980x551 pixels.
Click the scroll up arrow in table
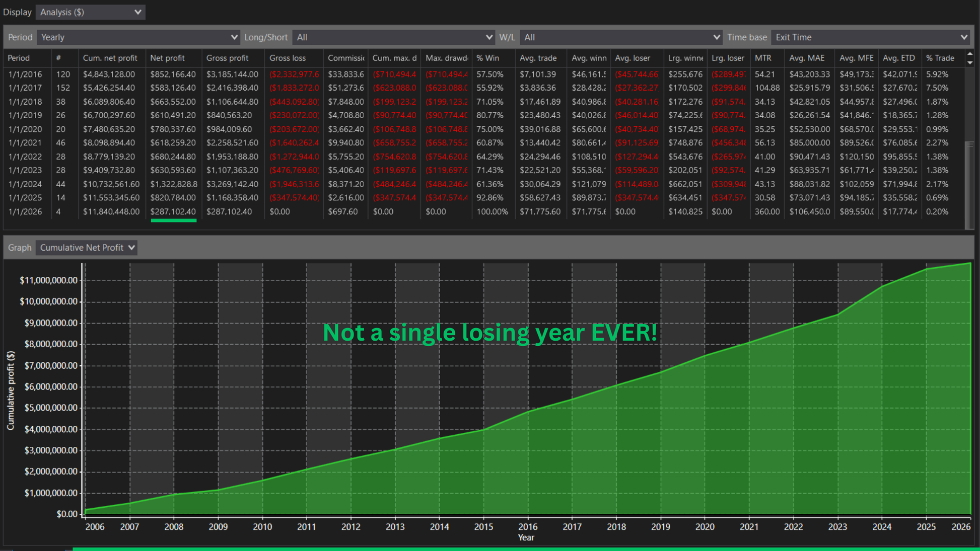[970, 54]
